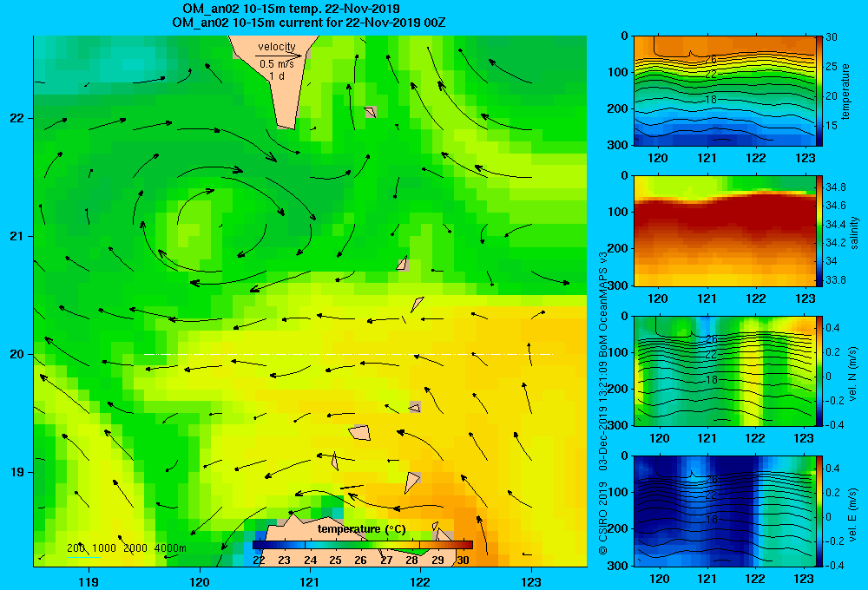Click the "1 d" text in velocity legend
The height and width of the screenshot is (590, 868).
(277, 75)
